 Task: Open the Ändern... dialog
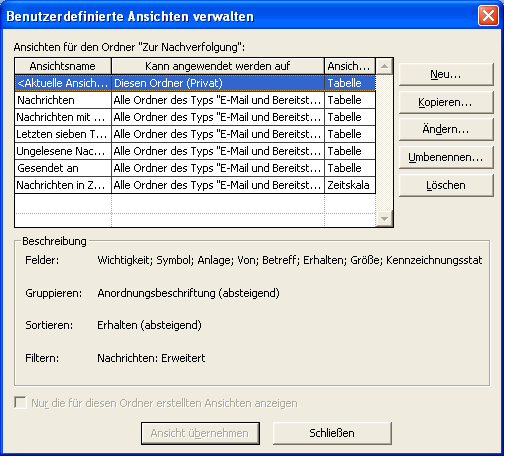tap(446, 129)
